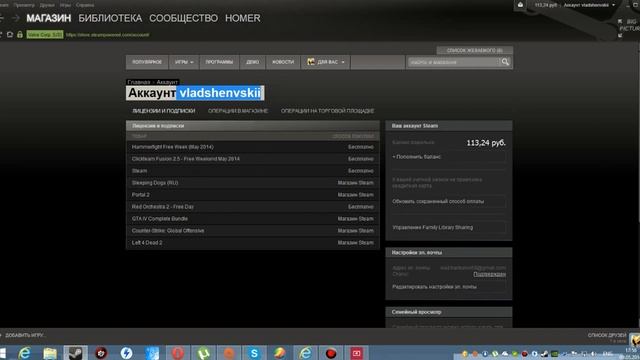
Task: Open Skype from the taskbar
Action: [x=254, y=353]
